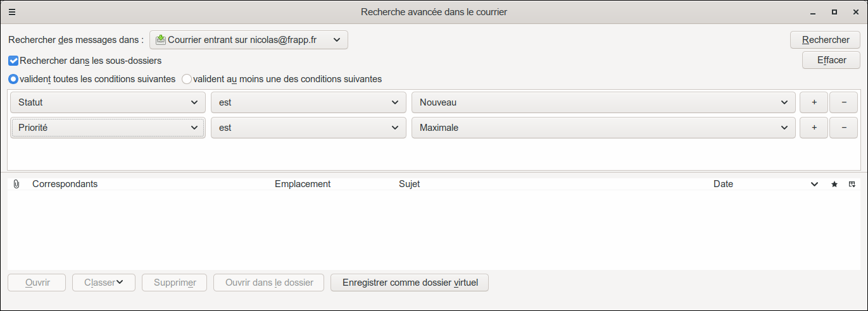This screenshot has width=868, height=311.
Task: Open the column picker icon
Action: coord(852,184)
